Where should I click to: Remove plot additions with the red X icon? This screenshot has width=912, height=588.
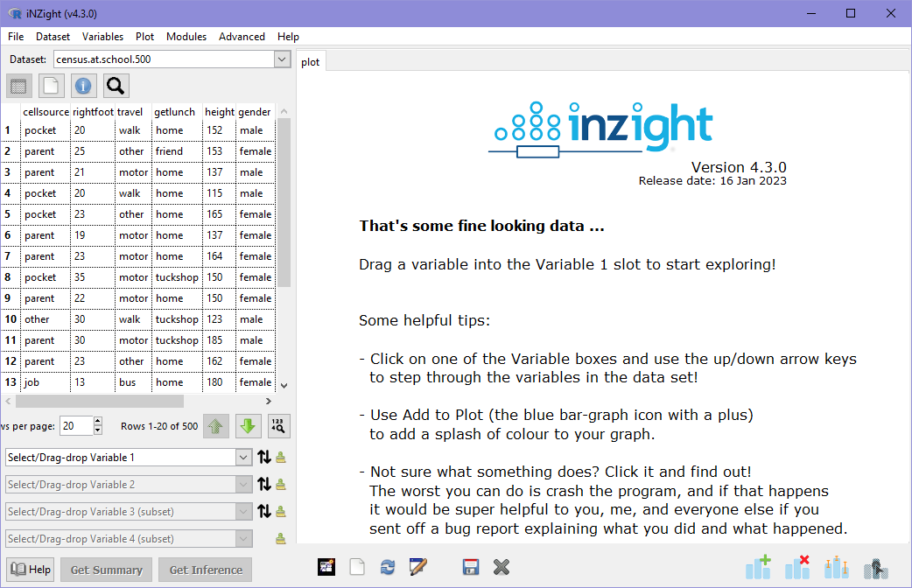797,569
